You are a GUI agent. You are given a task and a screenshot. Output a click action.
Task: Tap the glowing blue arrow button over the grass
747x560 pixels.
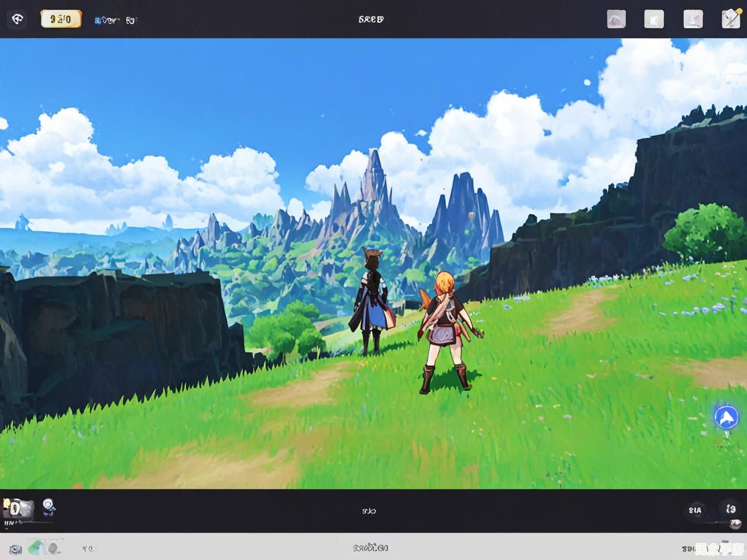[x=727, y=416]
